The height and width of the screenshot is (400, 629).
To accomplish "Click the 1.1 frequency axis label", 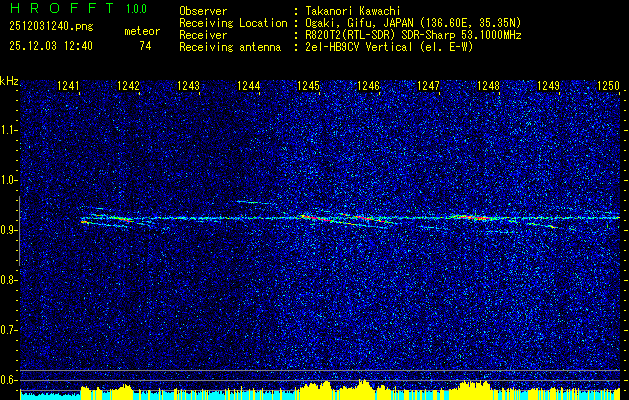I will 7,130.
